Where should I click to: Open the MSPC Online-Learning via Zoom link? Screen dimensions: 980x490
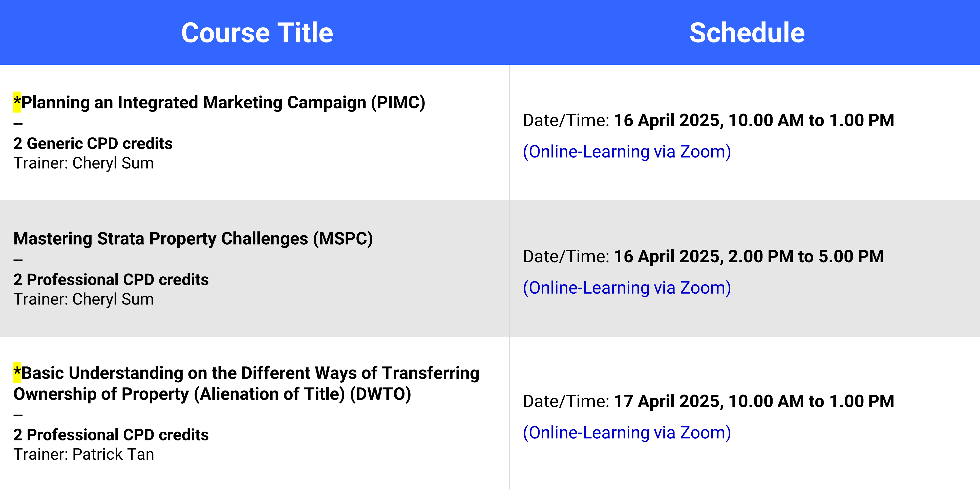pyautogui.click(x=627, y=288)
